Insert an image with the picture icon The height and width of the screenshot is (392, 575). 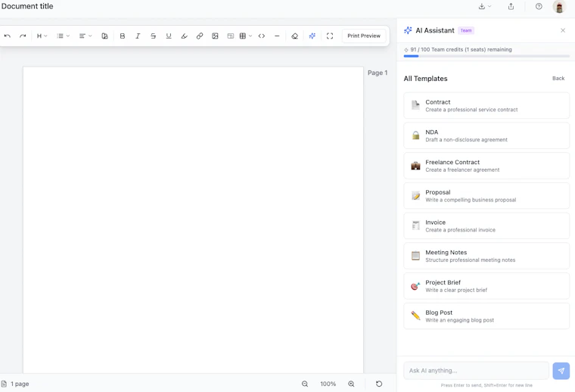point(216,36)
